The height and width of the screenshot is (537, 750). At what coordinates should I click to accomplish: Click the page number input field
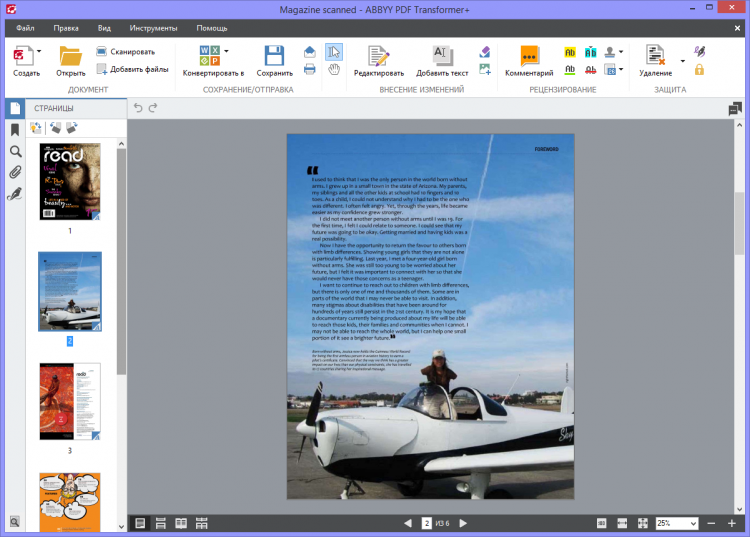pyautogui.click(x=427, y=523)
